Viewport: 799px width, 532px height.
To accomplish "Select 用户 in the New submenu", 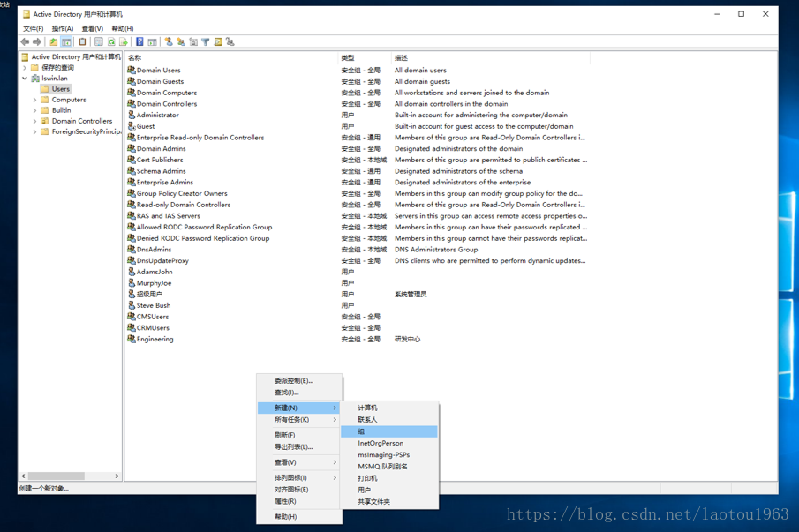I will (389, 490).
